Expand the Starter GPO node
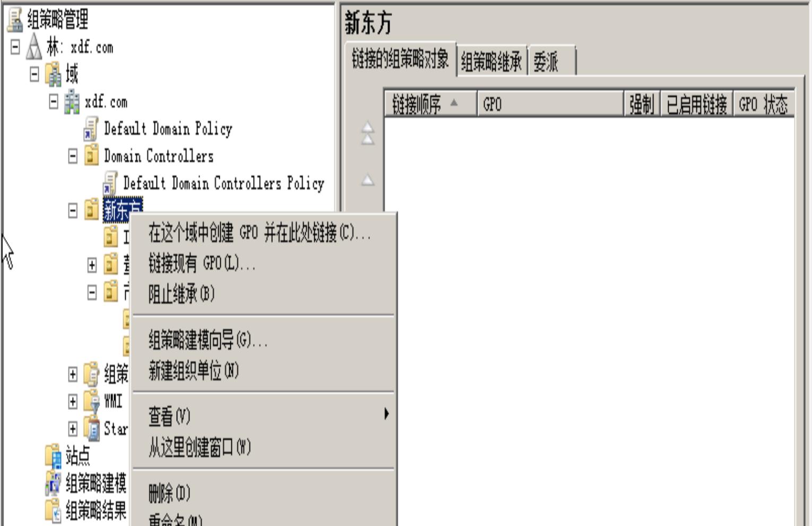This screenshot has width=812, height=526. pos(73,429)
